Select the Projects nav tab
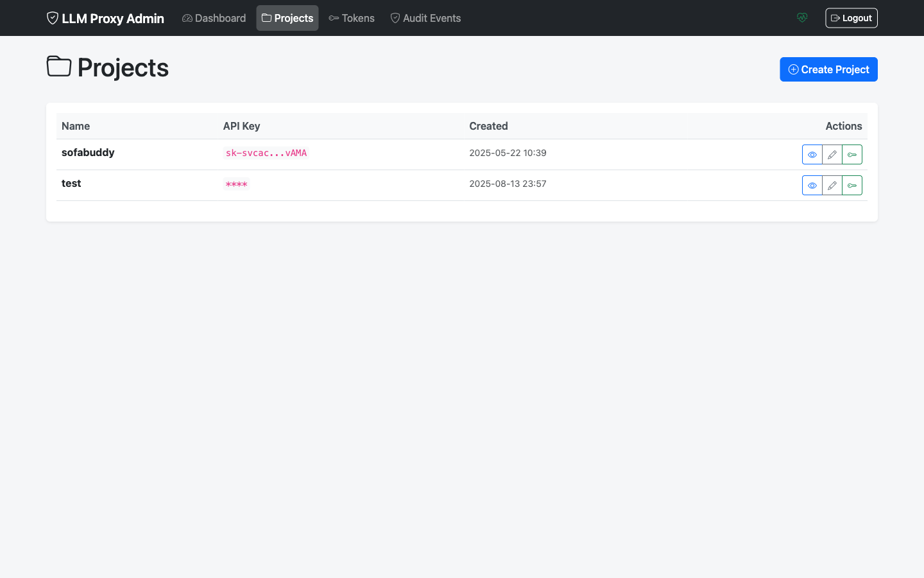Screen dimensions: 924x578 (x=287, y=18)
